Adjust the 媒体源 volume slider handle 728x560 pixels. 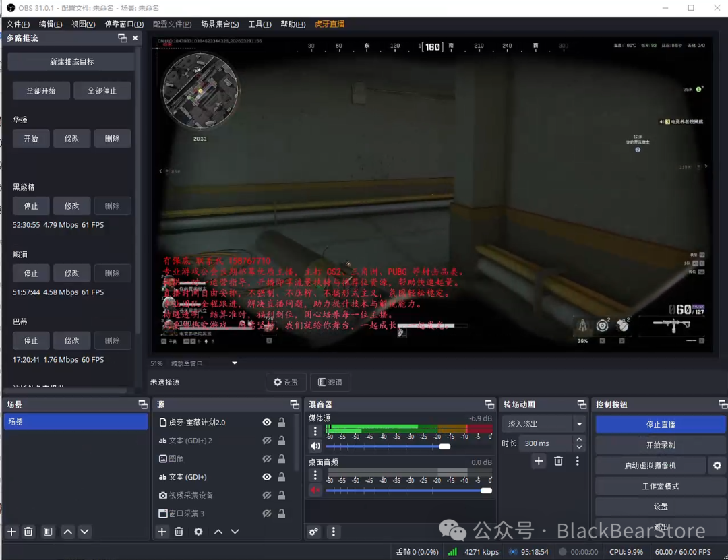point(444,446)
